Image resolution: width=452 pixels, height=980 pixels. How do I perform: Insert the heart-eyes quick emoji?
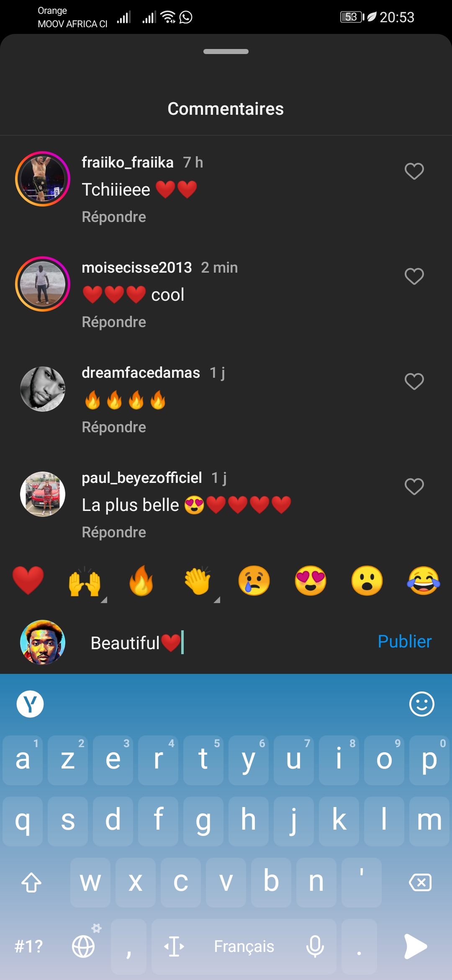311,580
